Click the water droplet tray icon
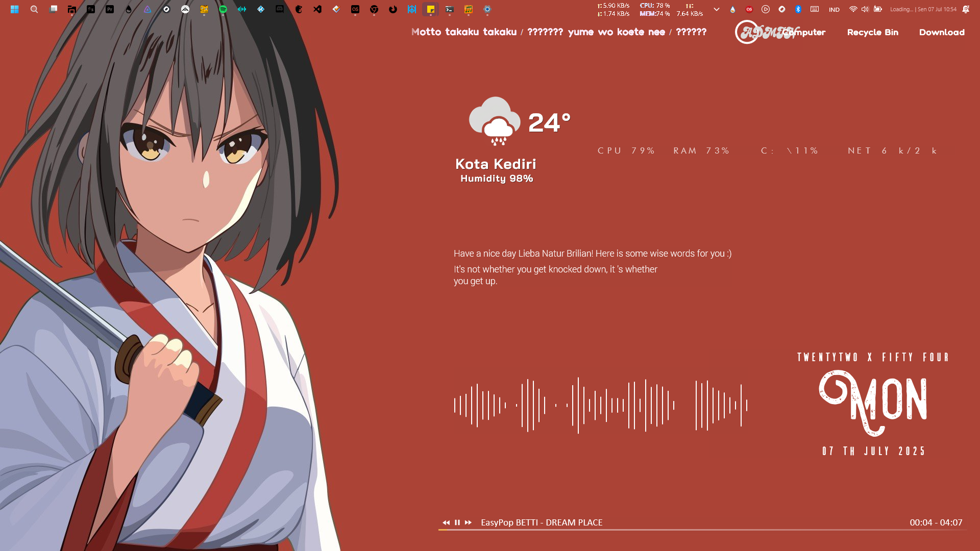 pyautogui.click(x=733, y=9)
